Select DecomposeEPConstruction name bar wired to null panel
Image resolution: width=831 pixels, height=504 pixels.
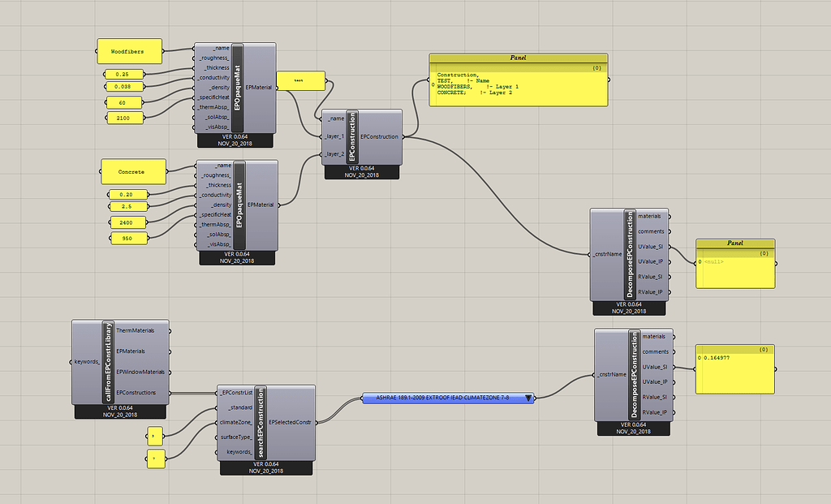(630, 254)
